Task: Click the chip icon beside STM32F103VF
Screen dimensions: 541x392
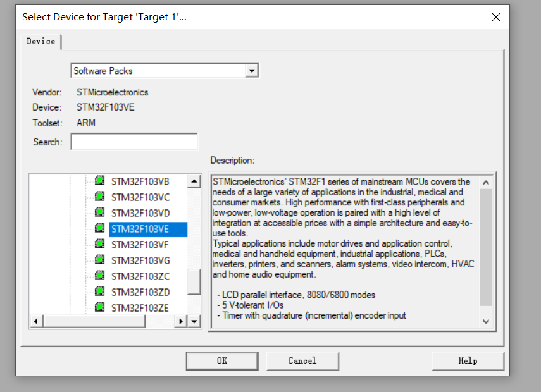Action: 100,244
